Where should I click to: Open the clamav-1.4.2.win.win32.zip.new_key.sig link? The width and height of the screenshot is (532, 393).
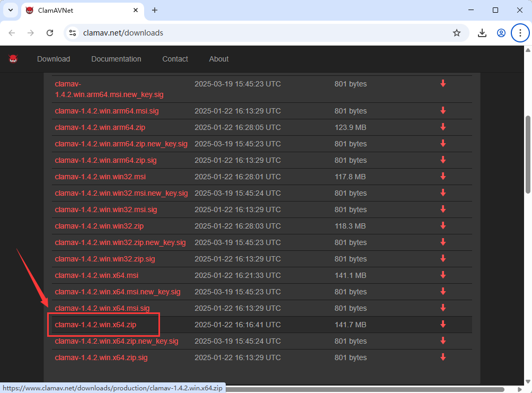click(x=120, y=242)
